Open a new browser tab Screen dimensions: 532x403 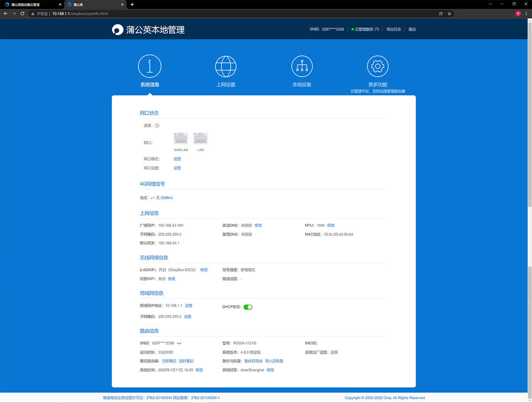(132, 4)
